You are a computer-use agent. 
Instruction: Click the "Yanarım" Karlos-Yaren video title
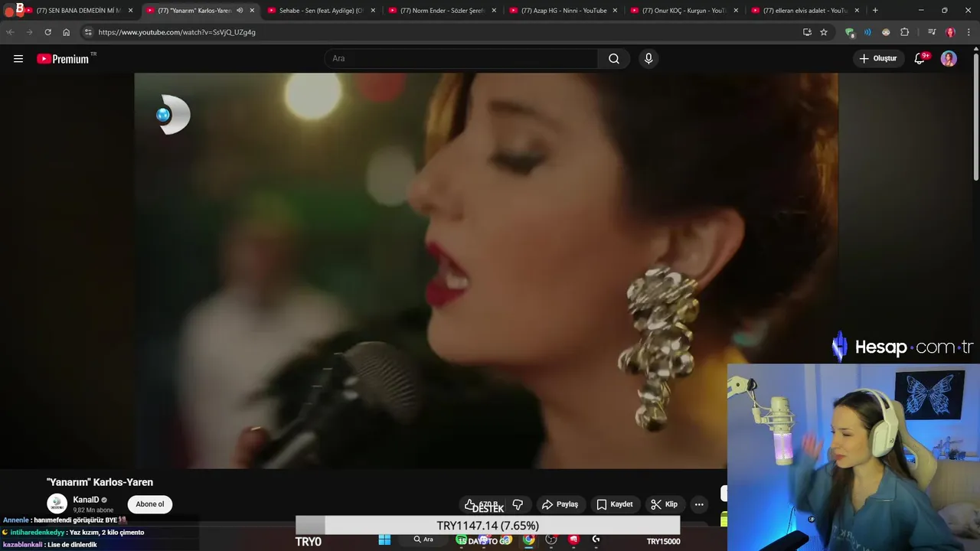[100, 482]
